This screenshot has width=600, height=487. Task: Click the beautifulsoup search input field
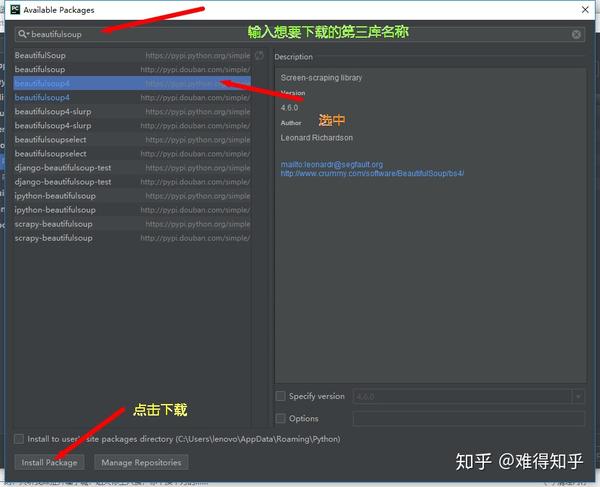[x=300, y=34]
